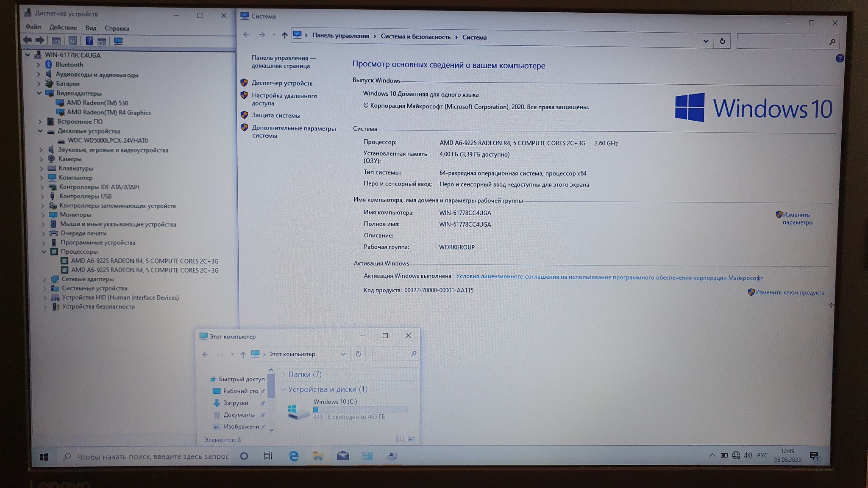
Task: Open Microsoft Edge from the taskbar
Action: [293, 456]
